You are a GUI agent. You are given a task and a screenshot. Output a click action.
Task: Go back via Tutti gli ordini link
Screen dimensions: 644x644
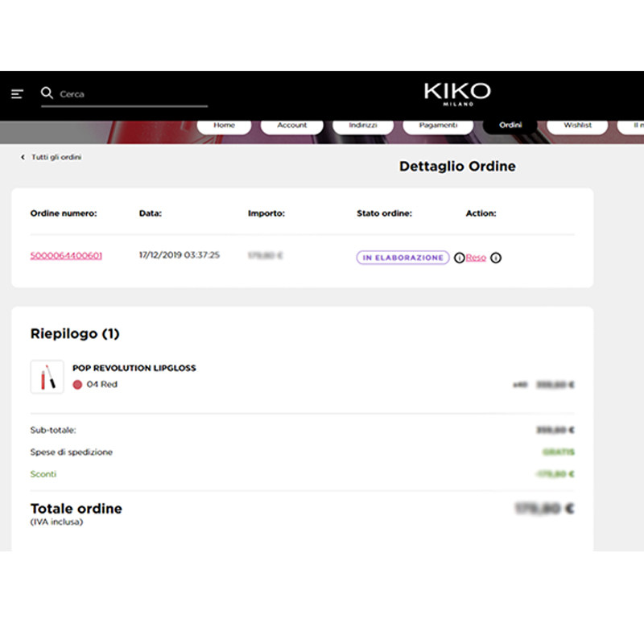pyautogui.click(x=56, y=157)
